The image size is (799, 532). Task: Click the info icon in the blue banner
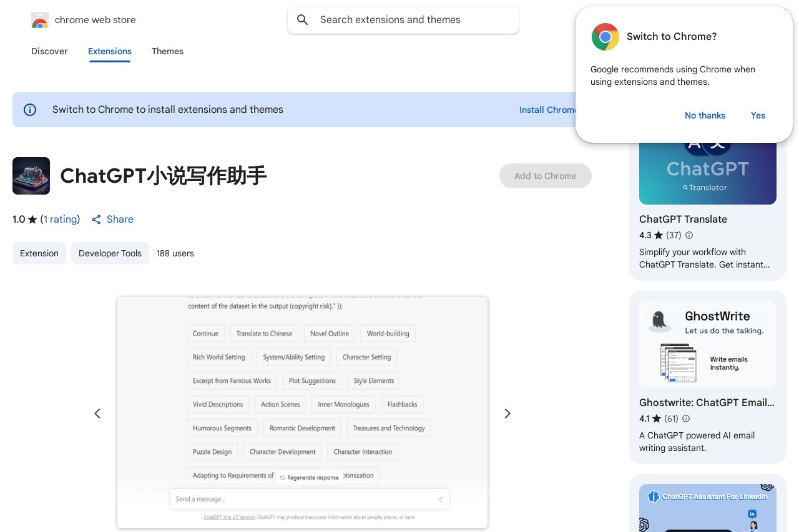pyautogui.click(x=30, y=110)
